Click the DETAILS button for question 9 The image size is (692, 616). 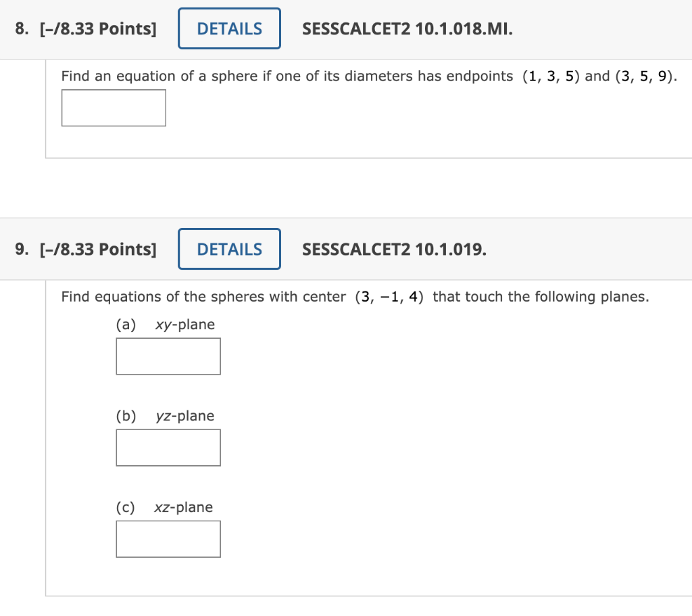229,249
